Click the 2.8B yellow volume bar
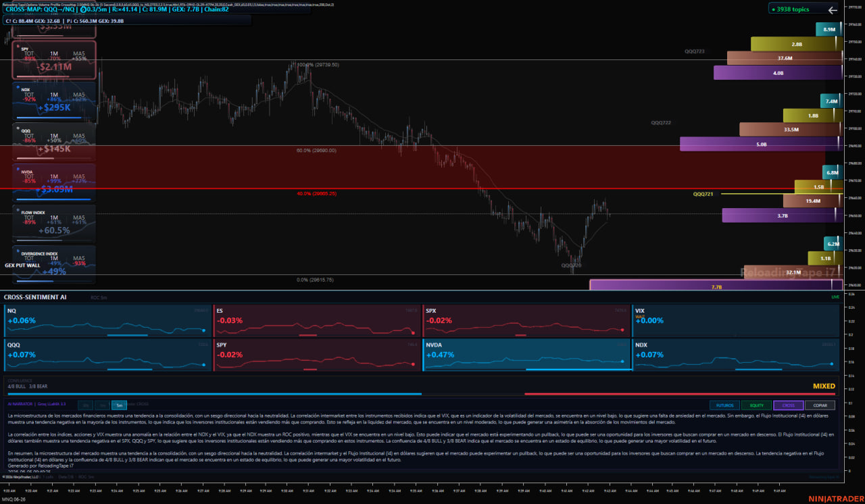Screen dimensions: 865x504 (x=796, y=44)
